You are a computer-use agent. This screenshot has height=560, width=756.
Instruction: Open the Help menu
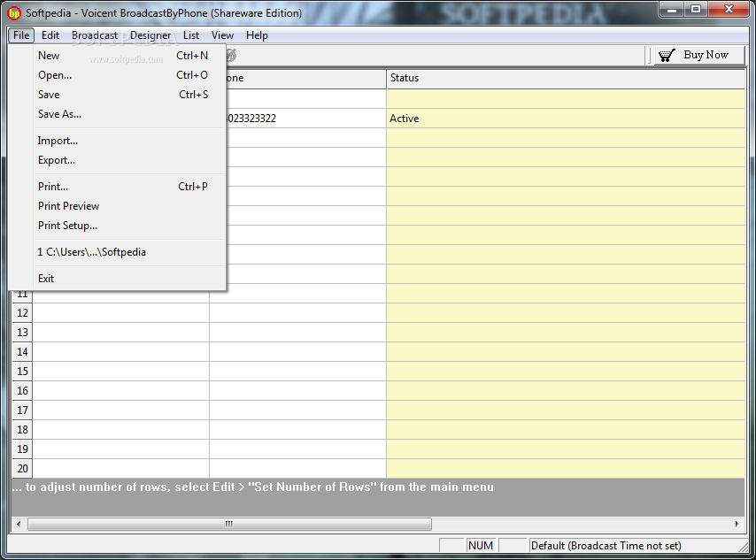tap(257, 35)
